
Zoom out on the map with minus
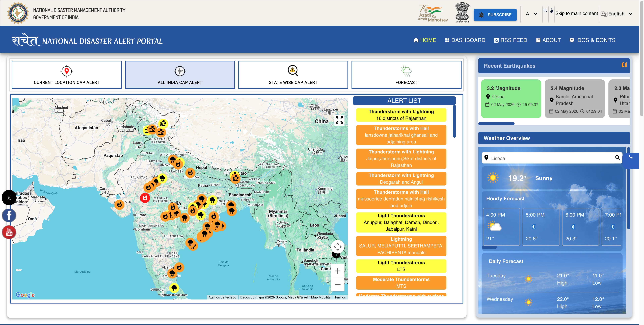(x=337, y=285)
